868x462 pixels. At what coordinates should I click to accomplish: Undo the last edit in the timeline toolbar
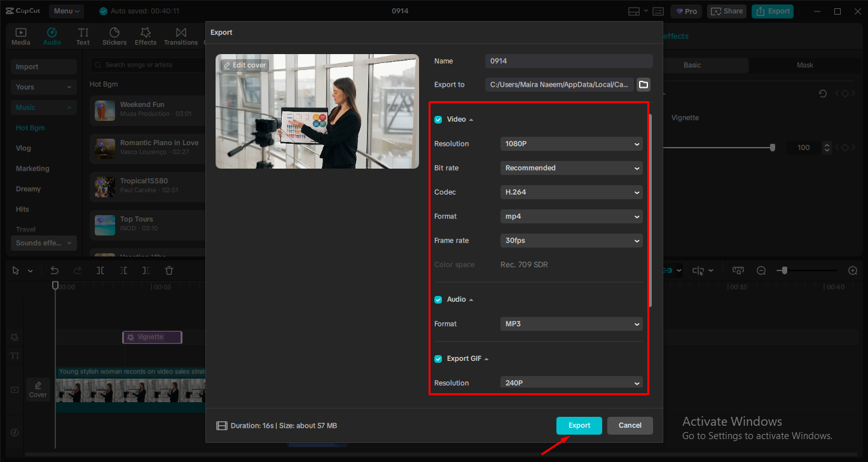point(55,270)
